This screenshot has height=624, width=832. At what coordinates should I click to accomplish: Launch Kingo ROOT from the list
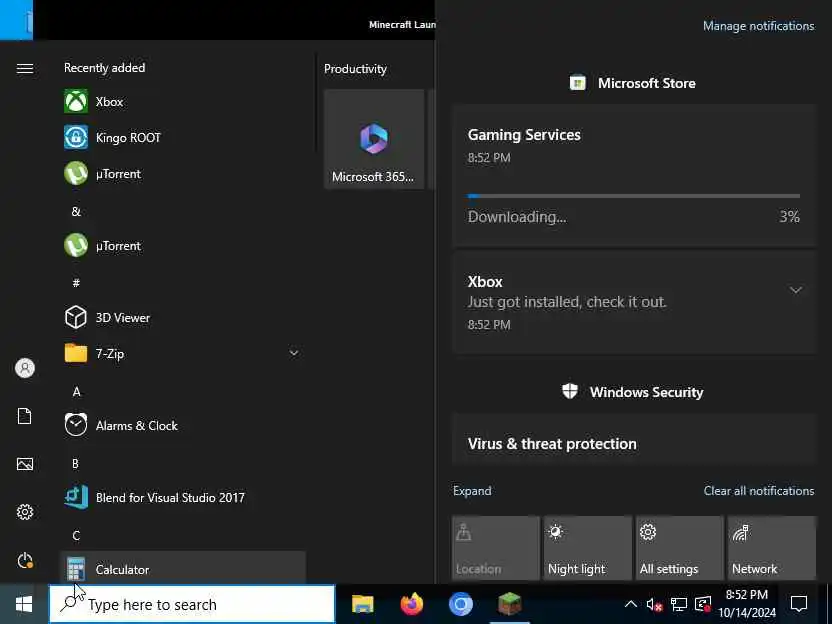[x=183, y=137]
